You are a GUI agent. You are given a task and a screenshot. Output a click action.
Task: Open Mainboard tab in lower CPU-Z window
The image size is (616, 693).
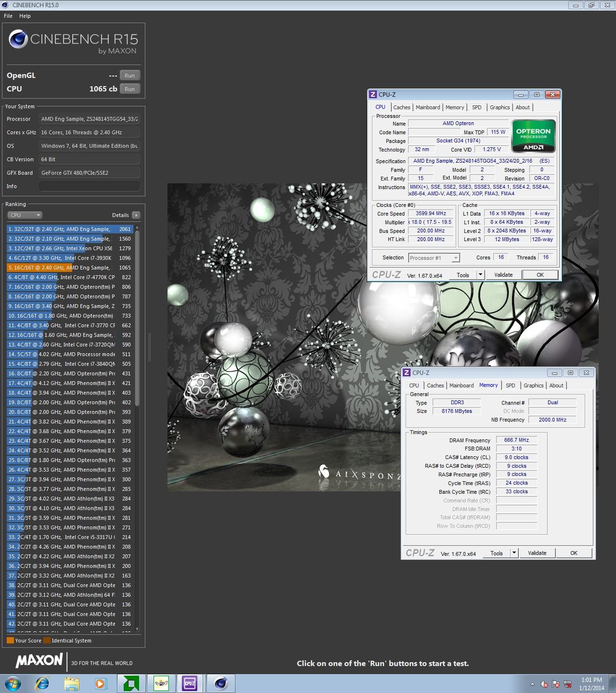coord(462,385)
